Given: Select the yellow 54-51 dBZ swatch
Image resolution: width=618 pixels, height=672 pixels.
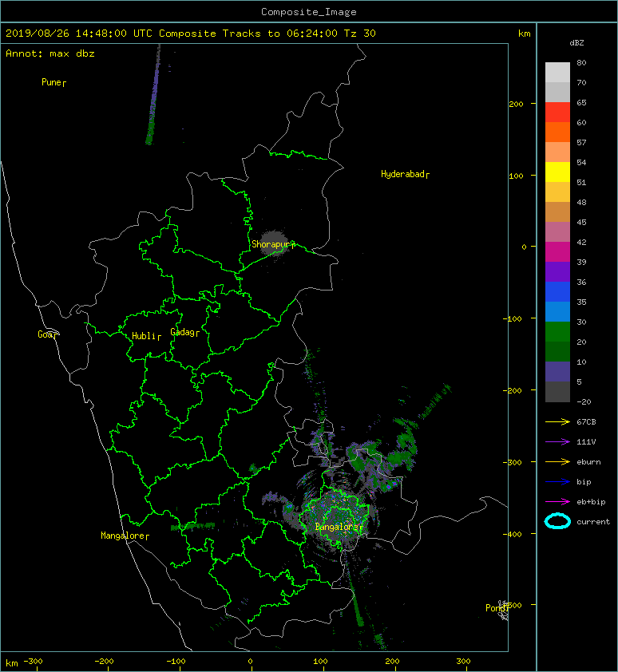Looking at the screenshot, I should (557, 172).
